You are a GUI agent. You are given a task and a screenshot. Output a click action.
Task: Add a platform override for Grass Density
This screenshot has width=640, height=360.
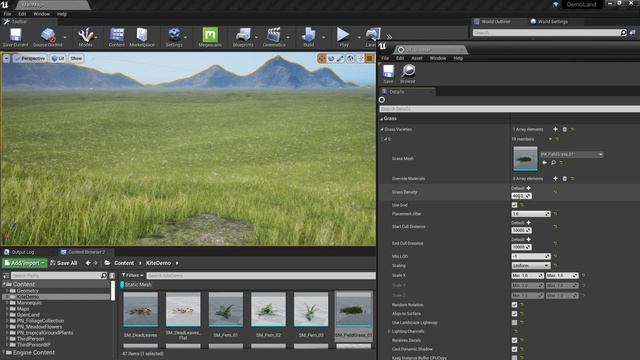click(x=529, y=188)
